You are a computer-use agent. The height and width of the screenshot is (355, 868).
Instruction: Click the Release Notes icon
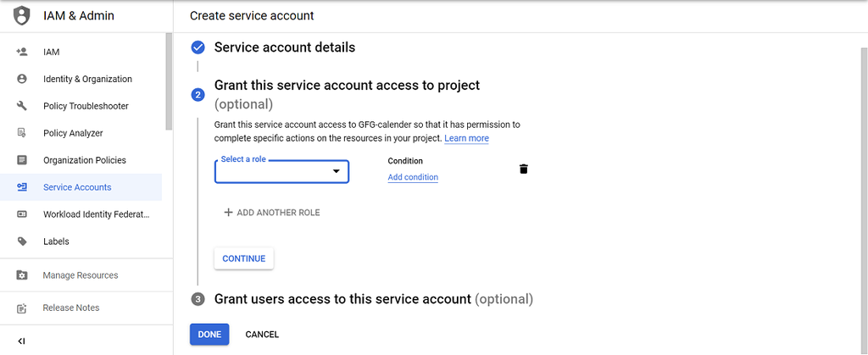coord(22,308)
